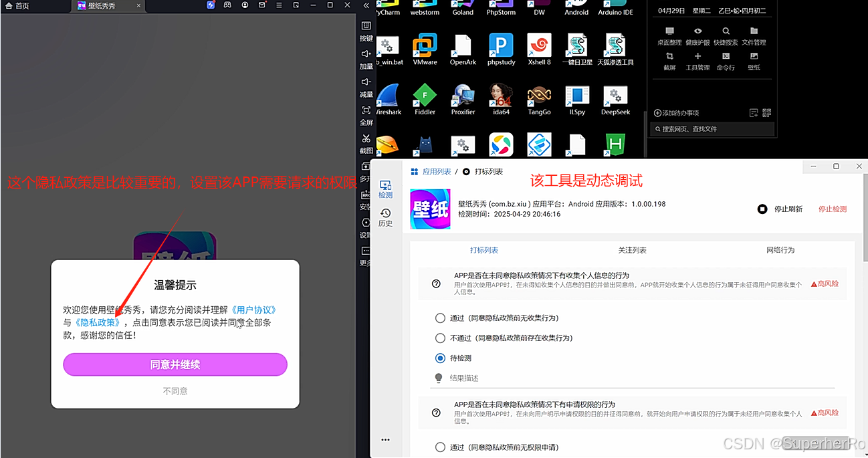
Task: Click 截屏 in the desktop widget
Action: click(x=669, y=62)
